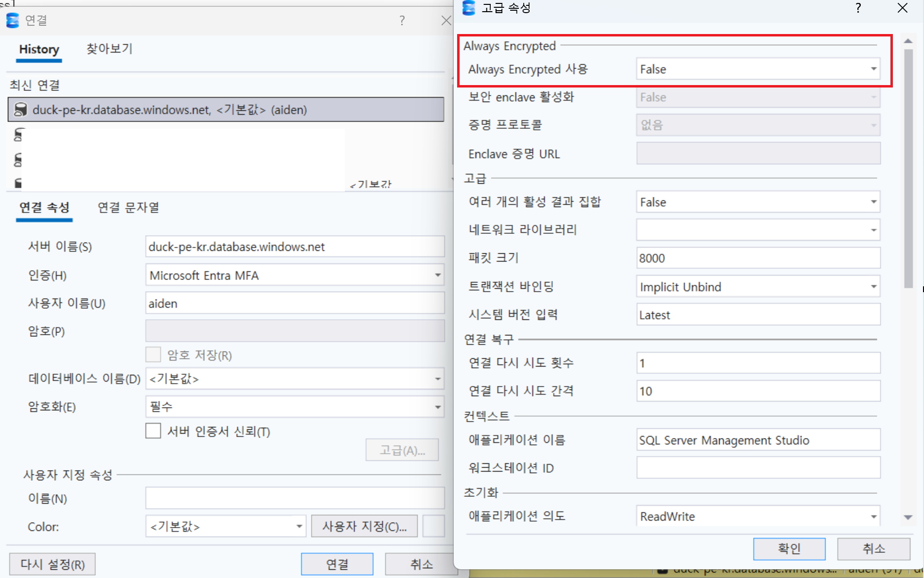Screen dimensions: 924x578
Task: Click the 연결 다시 시도 간격 field
Action: pyautogui.click(x=758, y=391)
